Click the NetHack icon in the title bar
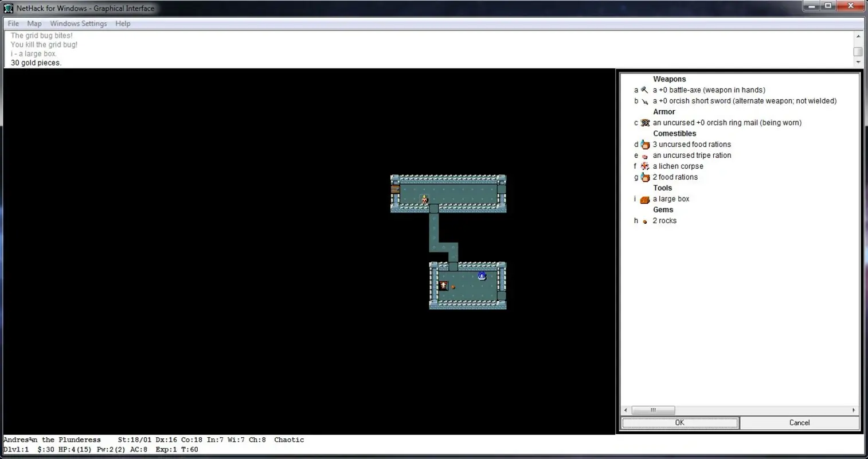 pos(7,8)
